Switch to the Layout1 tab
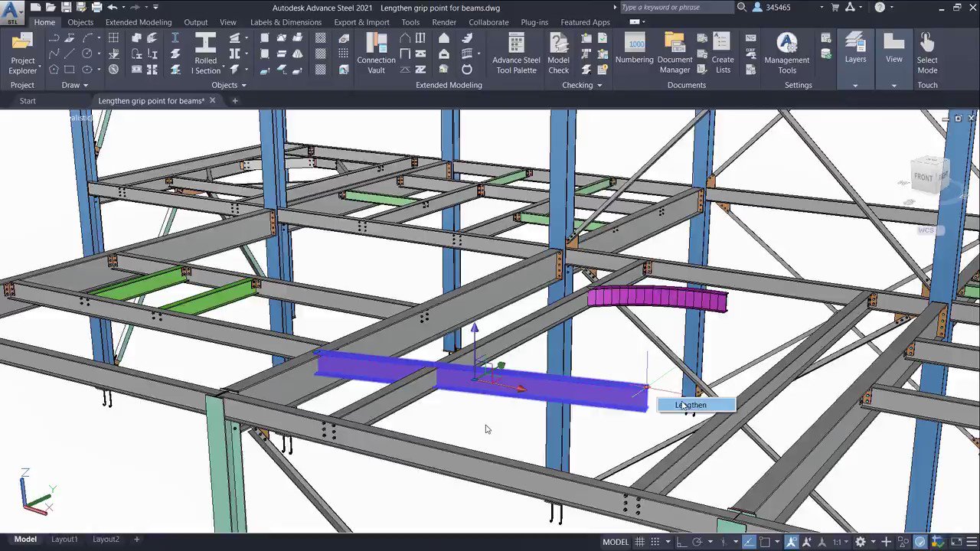980x551 pixels. pos(64,539)
